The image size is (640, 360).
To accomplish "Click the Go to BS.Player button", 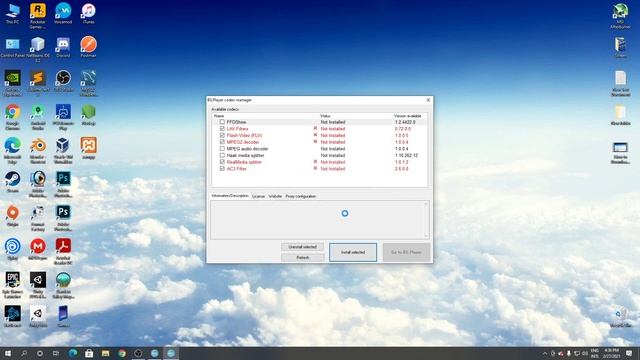I will 406,252.
